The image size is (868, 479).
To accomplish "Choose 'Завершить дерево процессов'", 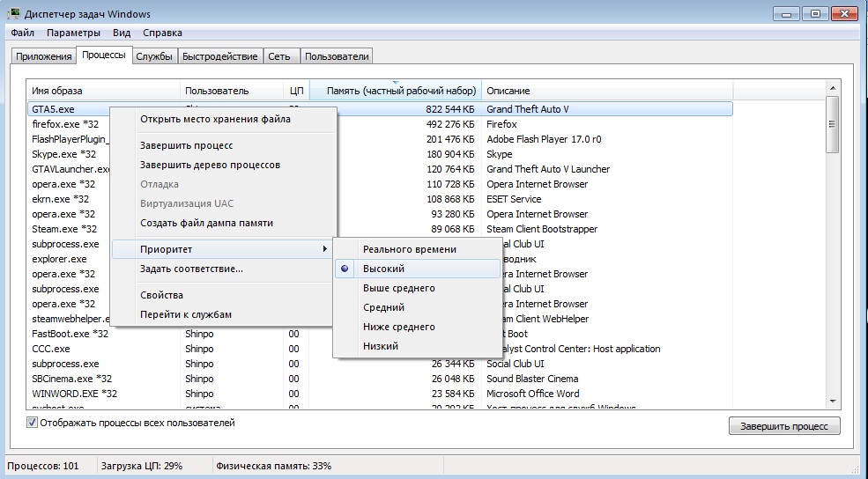I will 223,165.
